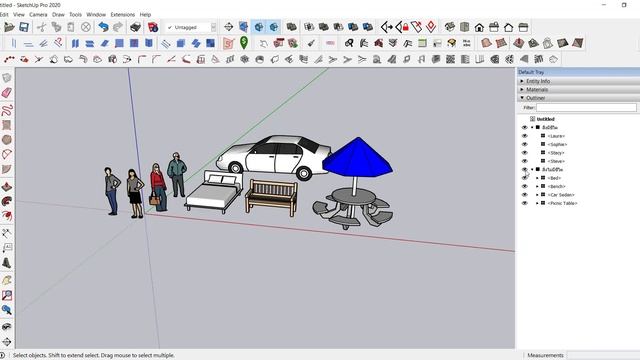Viewport: 640px width, 360px height.
Task: Open the Help menu
Action: (145, 14)
